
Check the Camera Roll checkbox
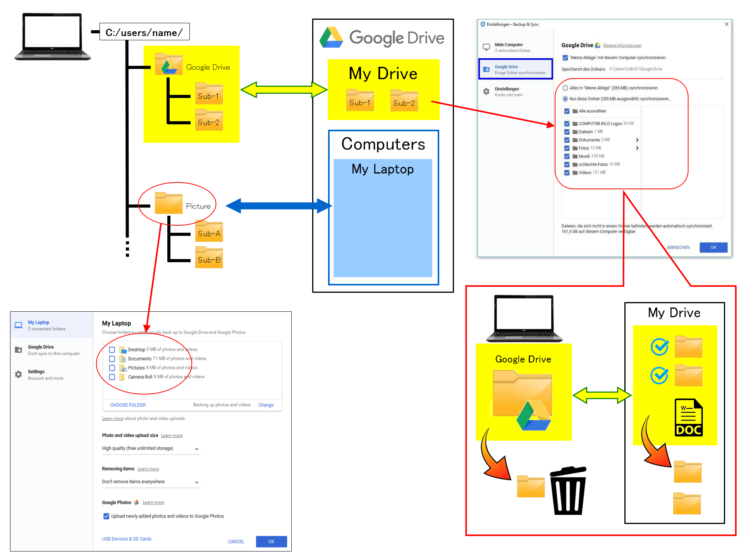(x=112, y=377)
